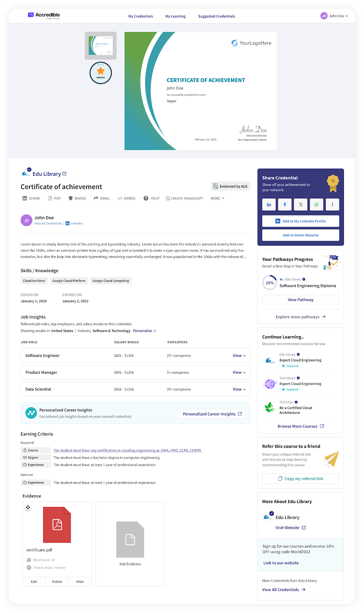Click EMBED code option

[126, 198]
